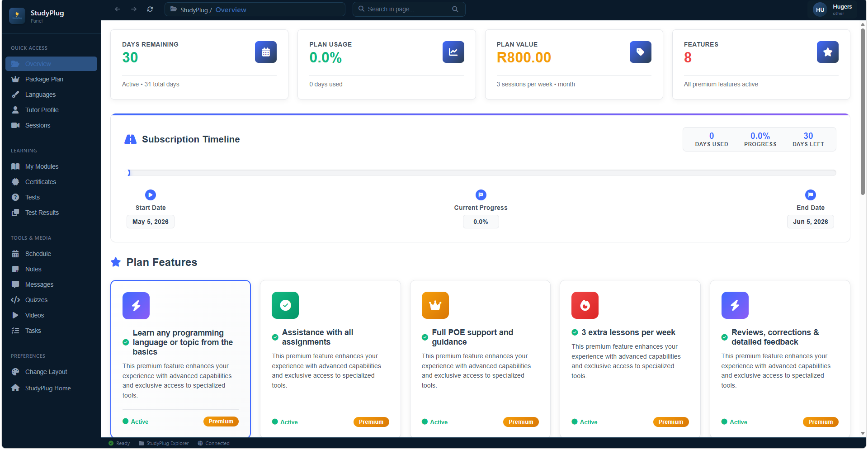Click the Start Date play marker

click(x=151, y=195)
